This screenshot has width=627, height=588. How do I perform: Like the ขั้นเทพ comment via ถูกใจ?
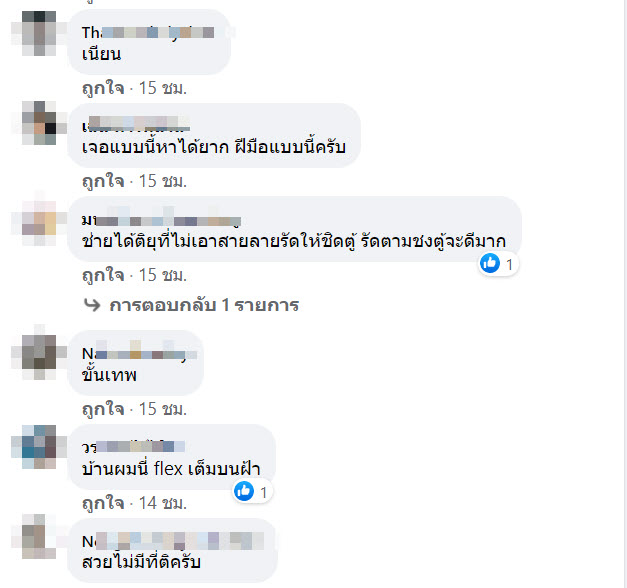tap(103, 409)
